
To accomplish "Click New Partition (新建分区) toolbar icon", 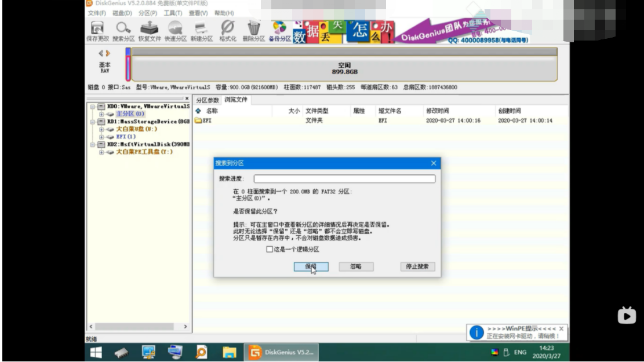I will click(x=201, y=31).
